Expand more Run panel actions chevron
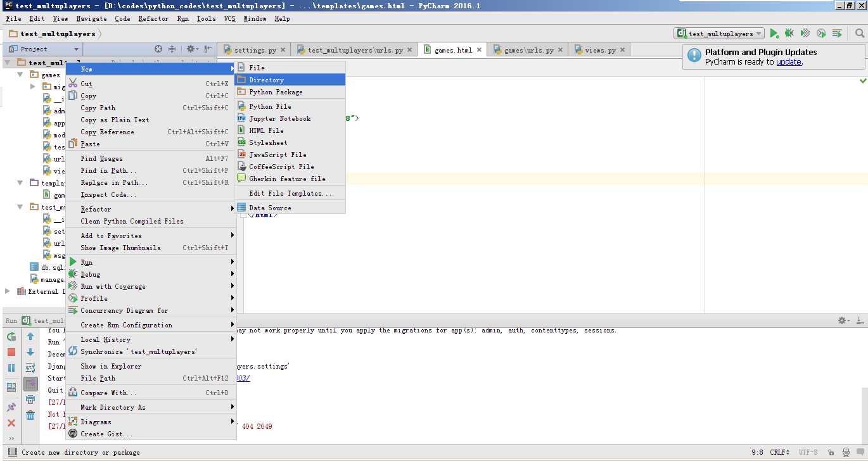 [x=11, y=438]
